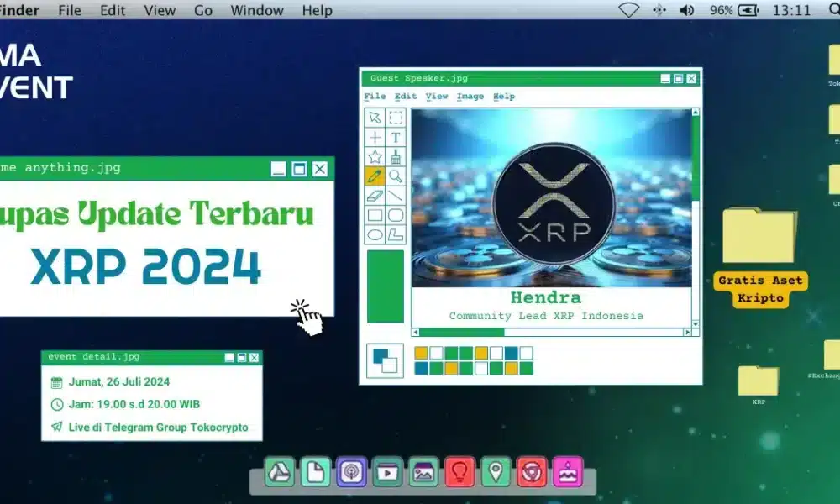Open the Drive triangle dock icon
The height and width of the screenshot is (504, 840).
tap(280, 472)
